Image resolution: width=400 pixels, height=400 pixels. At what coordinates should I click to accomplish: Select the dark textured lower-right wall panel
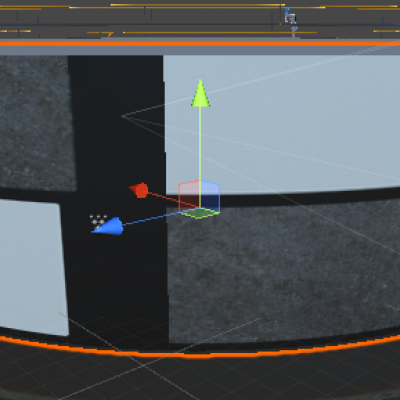[x=283, y=270]
